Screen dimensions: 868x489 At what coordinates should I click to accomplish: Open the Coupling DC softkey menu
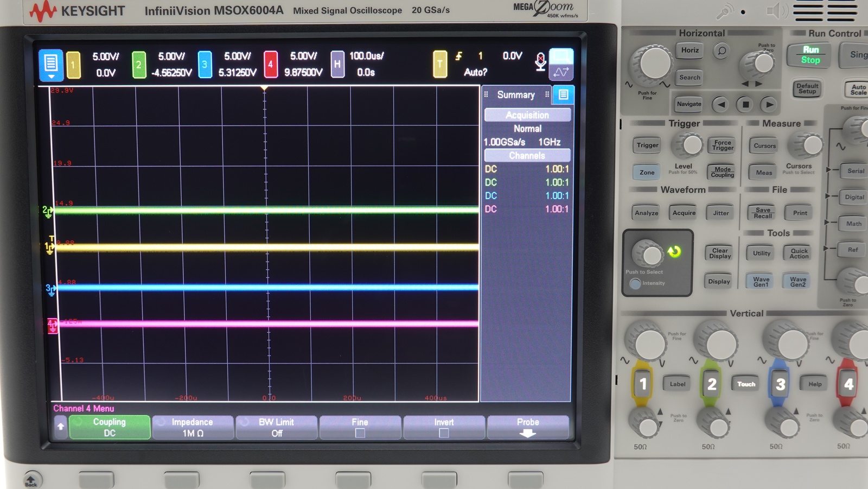(x=110, y=427)
